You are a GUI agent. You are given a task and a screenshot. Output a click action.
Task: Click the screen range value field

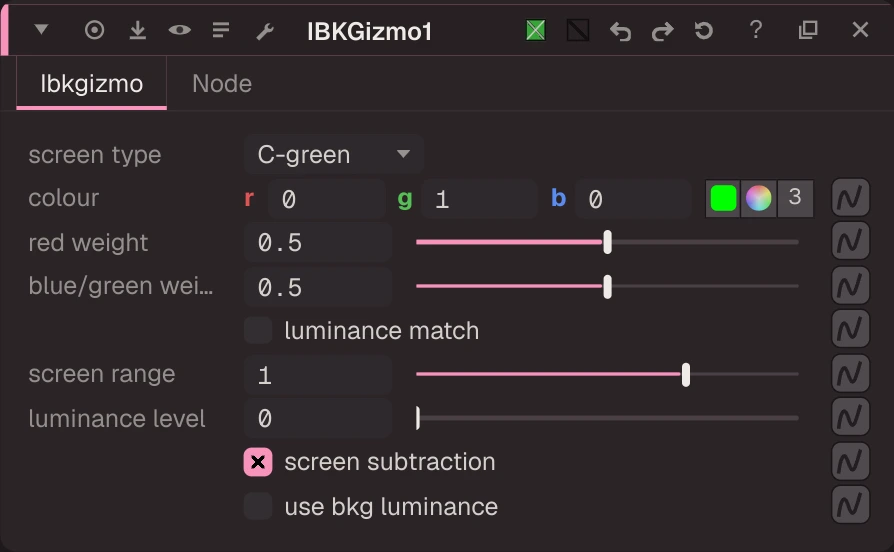pos(318,375)
